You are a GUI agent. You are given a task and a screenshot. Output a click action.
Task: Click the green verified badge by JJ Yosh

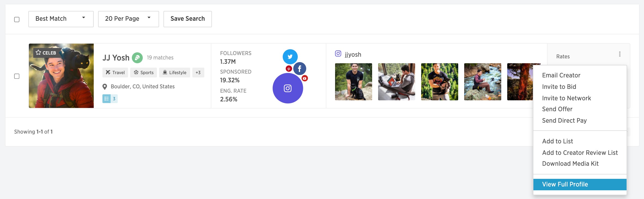(x=137, y=58)
